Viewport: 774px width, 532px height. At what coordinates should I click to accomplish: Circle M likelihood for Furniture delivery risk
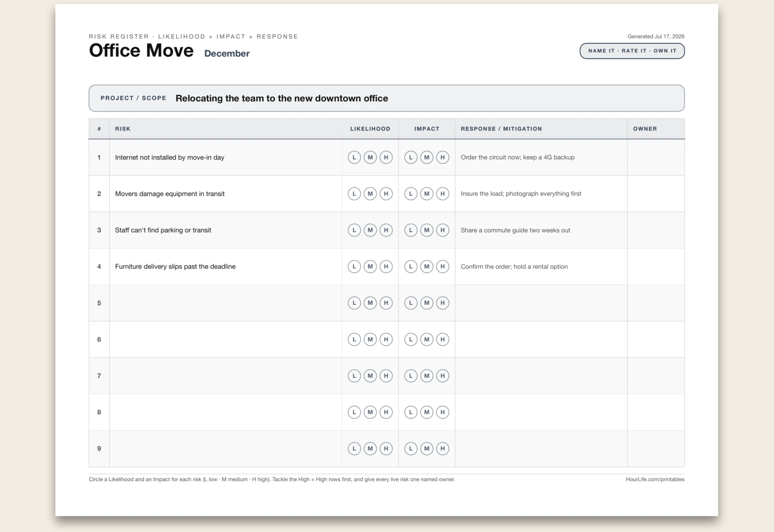pyautogui.click(x=370, y=266)
